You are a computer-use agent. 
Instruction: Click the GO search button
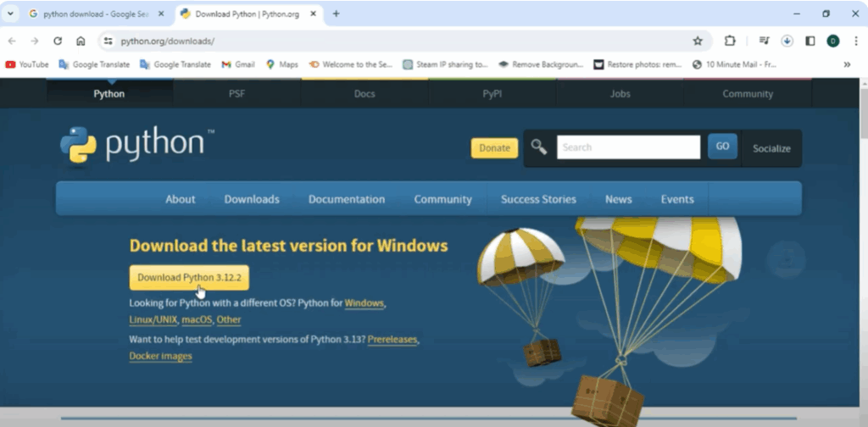click(x=722, y=147)
